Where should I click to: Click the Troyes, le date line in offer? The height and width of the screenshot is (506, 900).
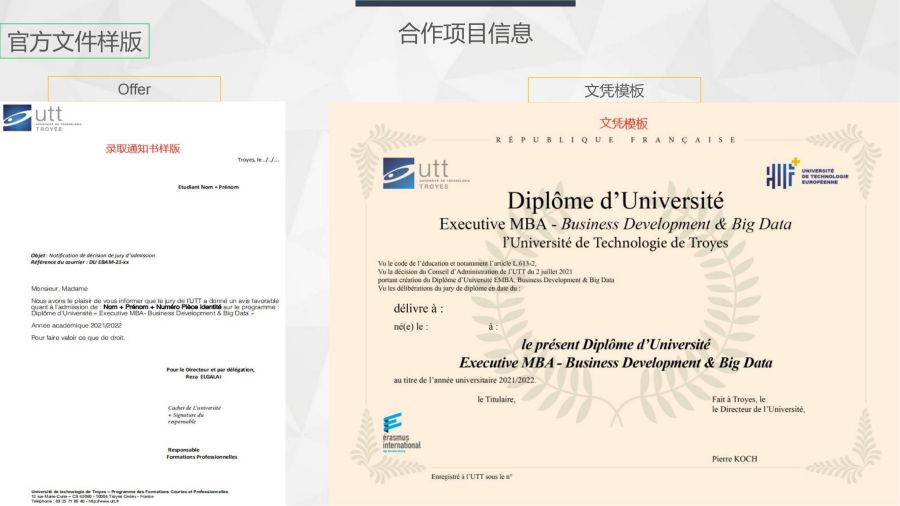click(258, 159)
